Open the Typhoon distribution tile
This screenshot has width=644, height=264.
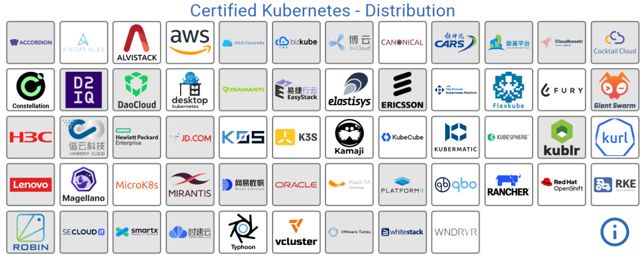243,232
